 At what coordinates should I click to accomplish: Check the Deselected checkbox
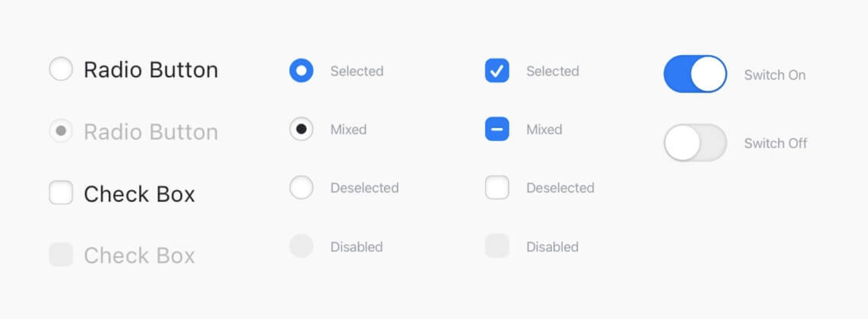497,187
